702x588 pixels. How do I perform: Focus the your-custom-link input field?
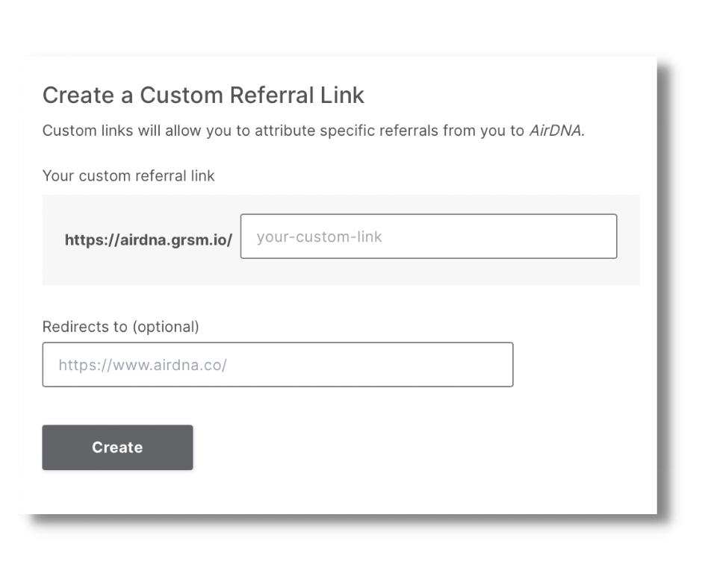point(429,237)
